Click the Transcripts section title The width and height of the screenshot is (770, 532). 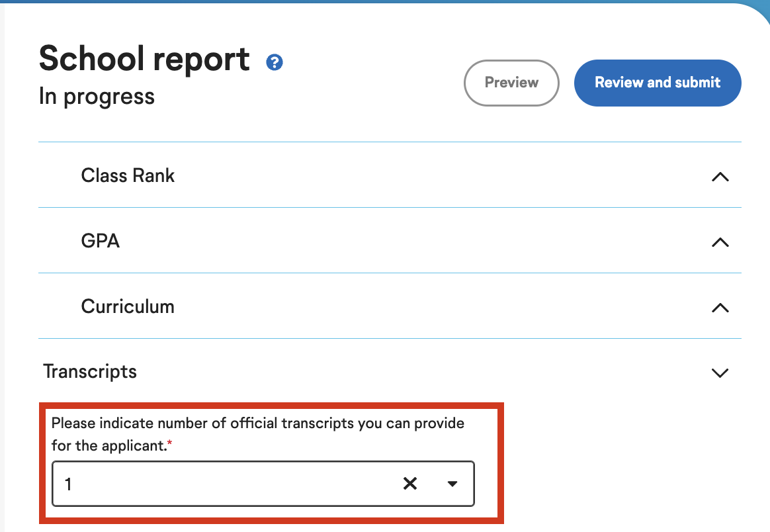90,371
